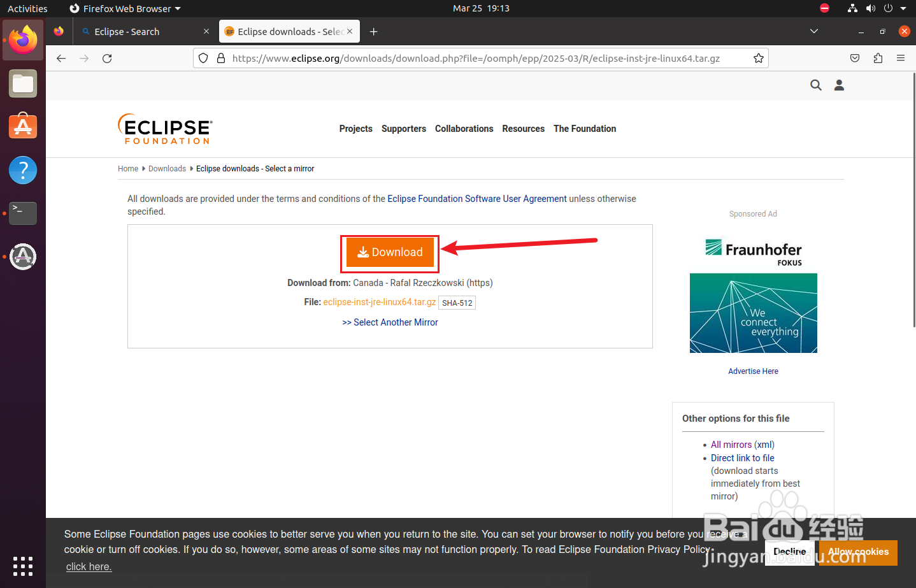Open the Activities overview
Screen dimensions: 916x588
27,8
